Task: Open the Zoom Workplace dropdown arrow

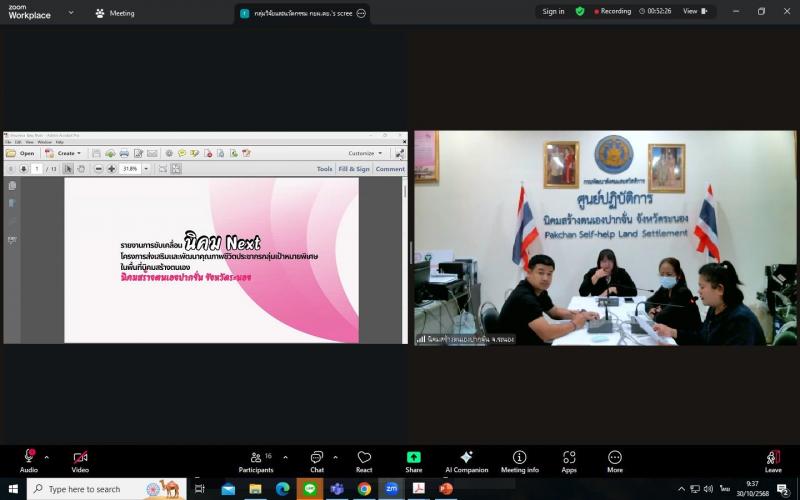Action: pyautogui.click(x=71, y=13)
